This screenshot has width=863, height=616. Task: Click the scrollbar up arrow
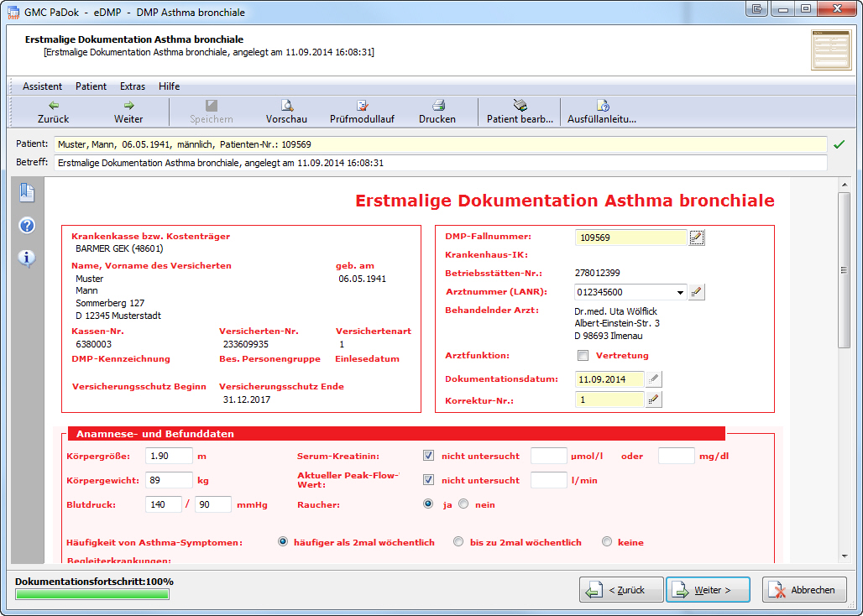845,185
